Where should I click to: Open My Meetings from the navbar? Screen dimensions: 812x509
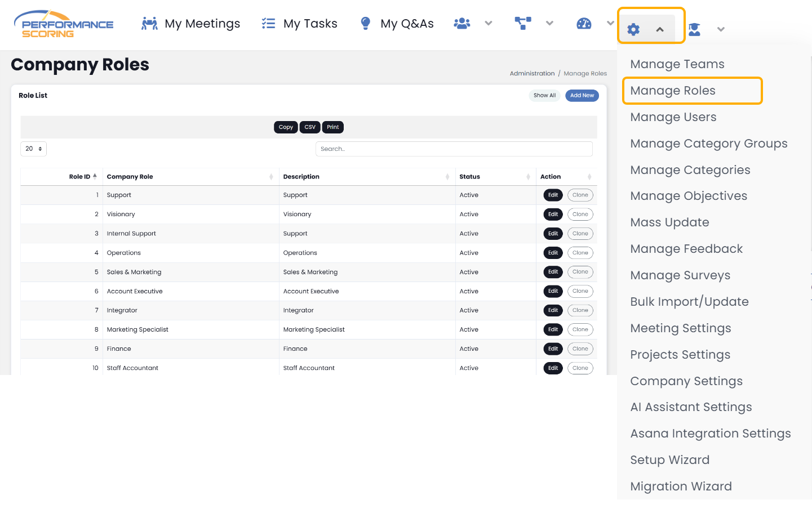click(190, 24)
